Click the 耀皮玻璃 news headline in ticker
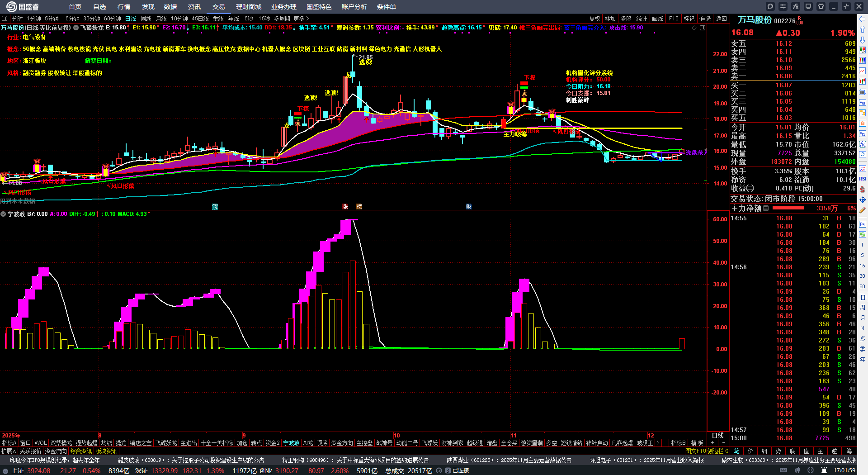 click(x=191, y=460)
